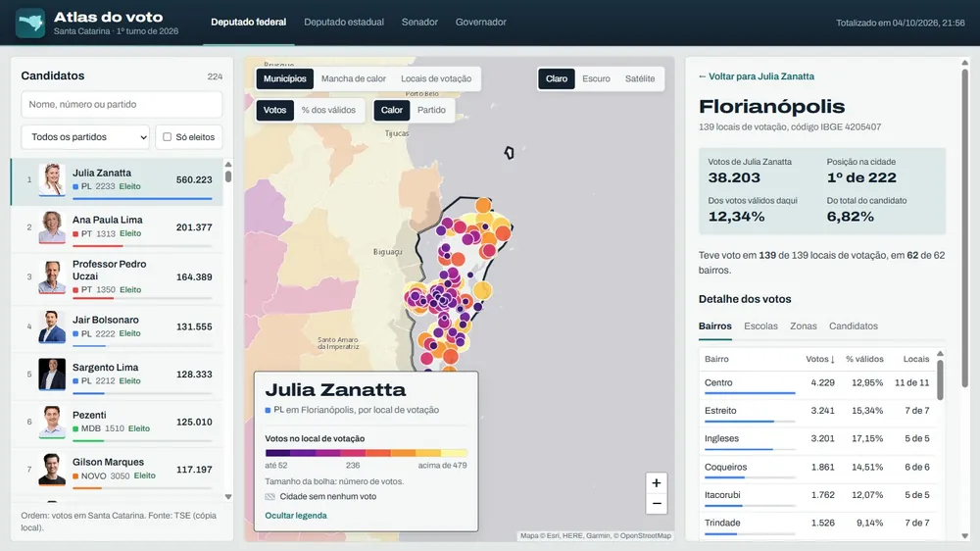Select candidate Pezenti row

click(x=118, y=423)
